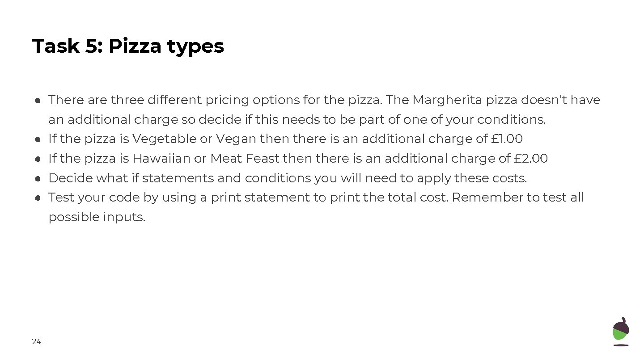Viewport: 644px width, 362px height.
Task: Click the £1.00 price text
Action: click(x=506, y=139)
